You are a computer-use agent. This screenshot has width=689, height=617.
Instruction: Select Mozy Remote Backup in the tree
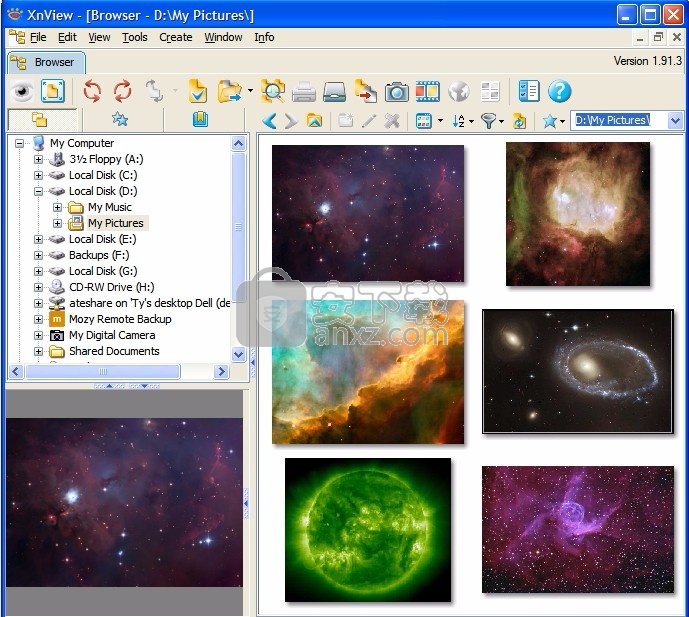click(x=120, y=319)
